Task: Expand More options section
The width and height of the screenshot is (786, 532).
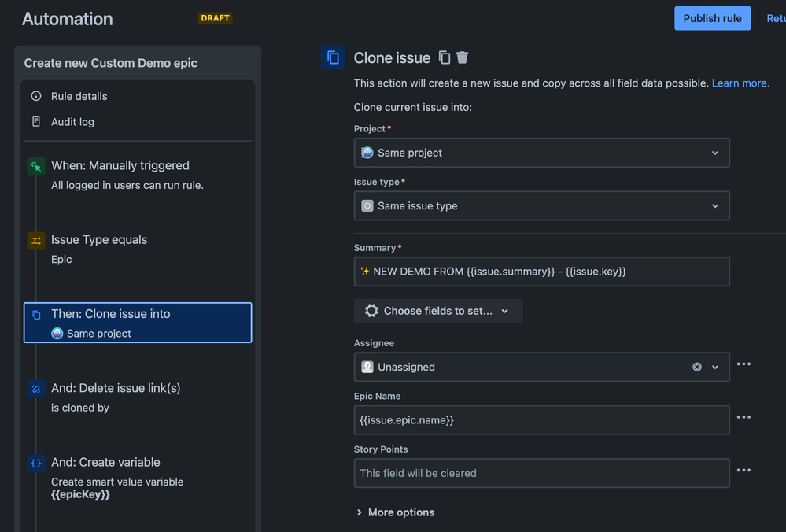Action: pyautogui.click(x=396, y=512)
